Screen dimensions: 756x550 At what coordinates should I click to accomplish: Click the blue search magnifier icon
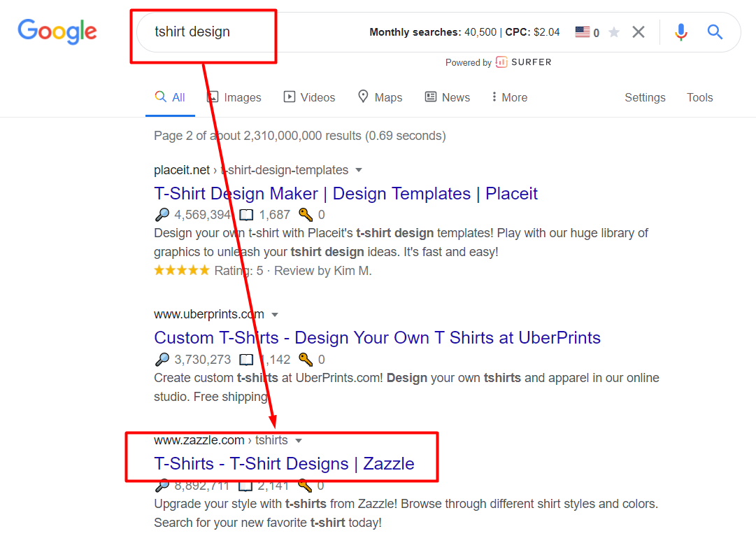click(715, 31)
